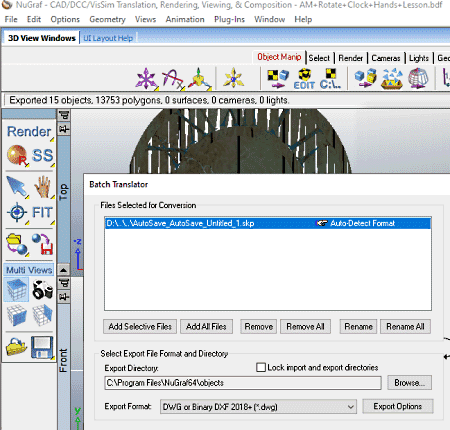
Task: Toggle the Front view maximize button
Action: [x=64, y=283]
